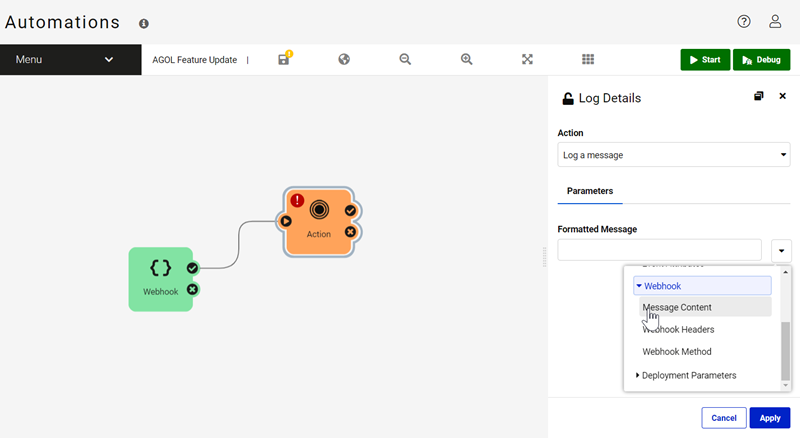Click the globe publish icon in toolbar
The image size is (800, 438).
coord(344,59)
